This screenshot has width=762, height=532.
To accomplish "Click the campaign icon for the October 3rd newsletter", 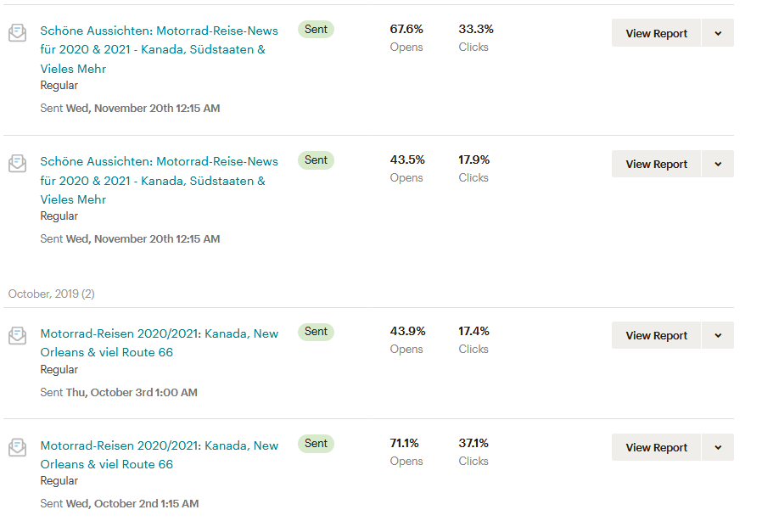I will coord(17,335).
